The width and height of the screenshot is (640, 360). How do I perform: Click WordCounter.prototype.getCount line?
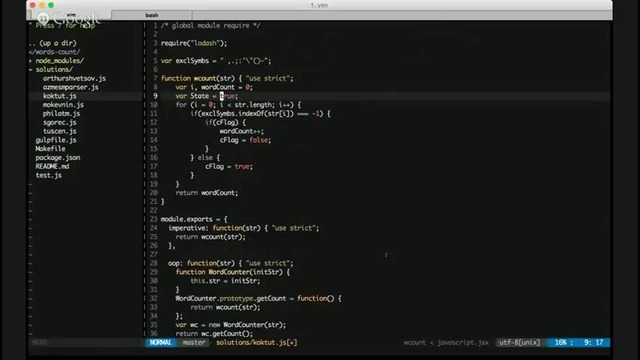[258, 299]
